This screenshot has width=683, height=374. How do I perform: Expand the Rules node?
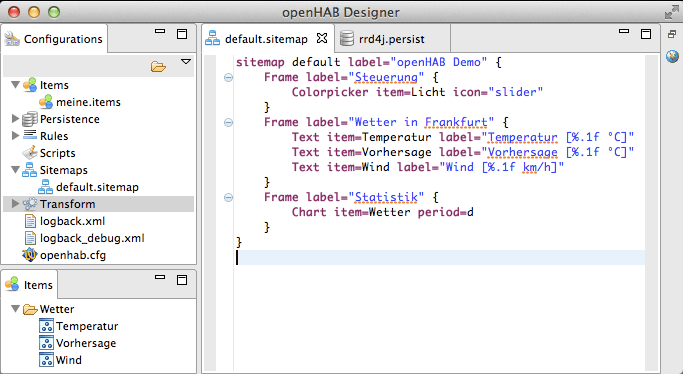(15, 135)
